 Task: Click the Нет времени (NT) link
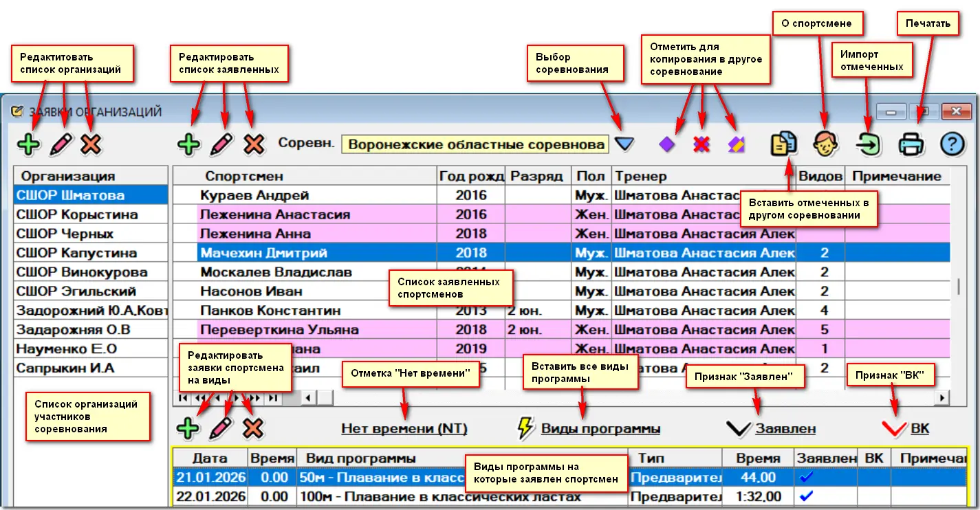point(404,429)
